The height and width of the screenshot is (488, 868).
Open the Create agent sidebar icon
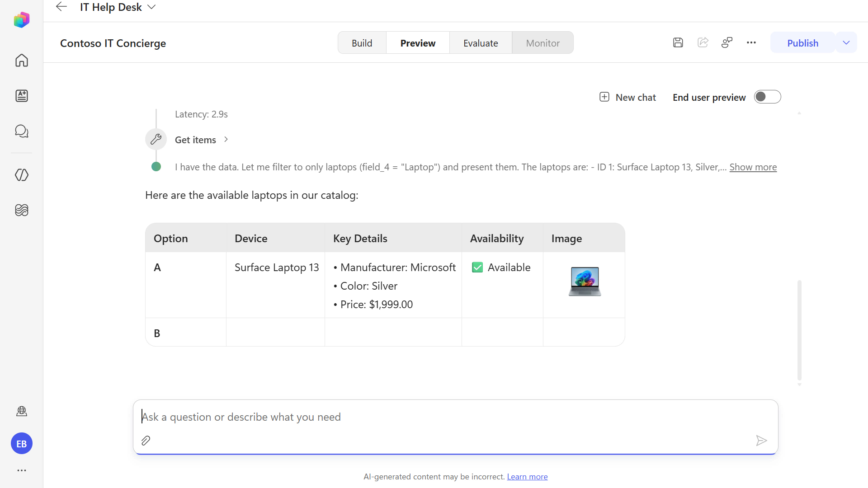click(x=22, y=95)
